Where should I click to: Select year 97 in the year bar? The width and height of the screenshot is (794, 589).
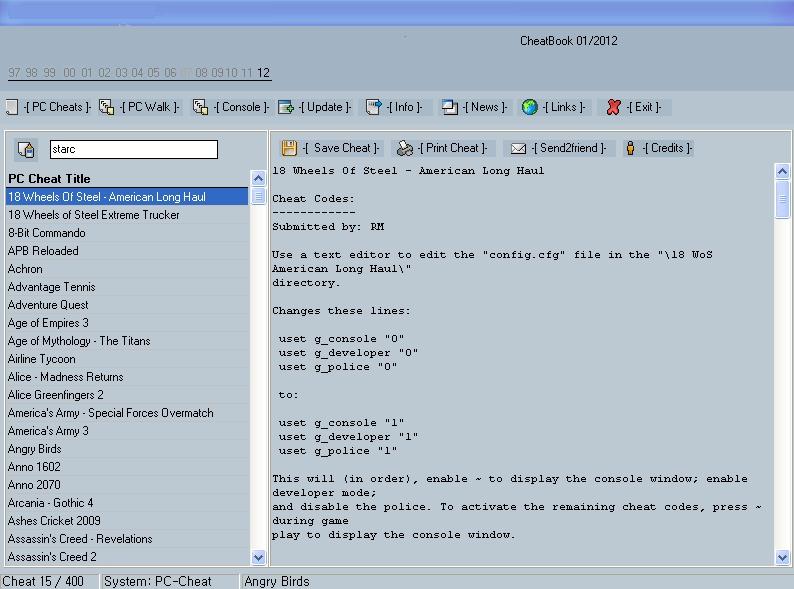pos(15,73)
